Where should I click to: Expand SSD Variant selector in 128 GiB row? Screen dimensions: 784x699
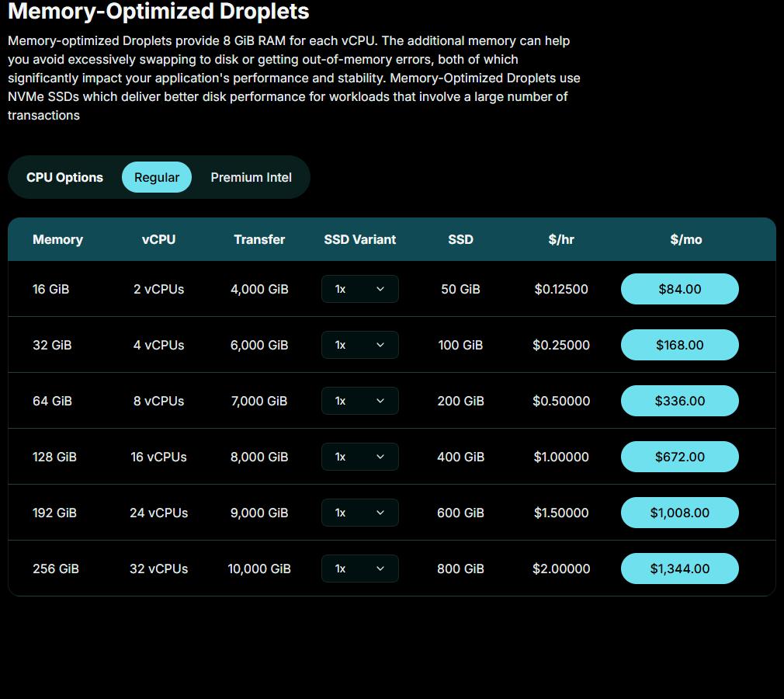pos(360,457)
